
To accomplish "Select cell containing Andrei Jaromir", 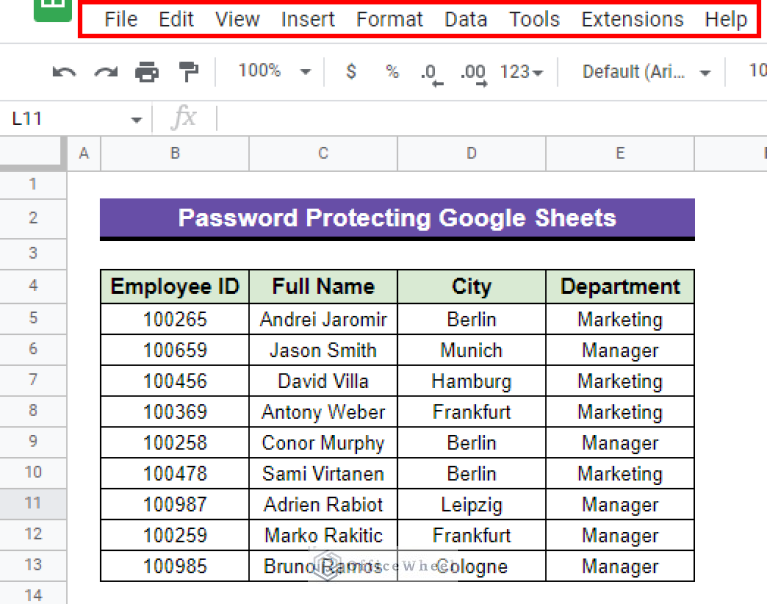I will click(x=323, y=319).
